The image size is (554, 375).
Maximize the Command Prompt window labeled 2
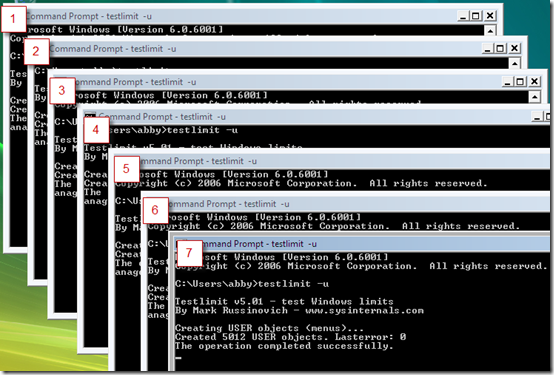pyautogui.click(x=500, y=48)
